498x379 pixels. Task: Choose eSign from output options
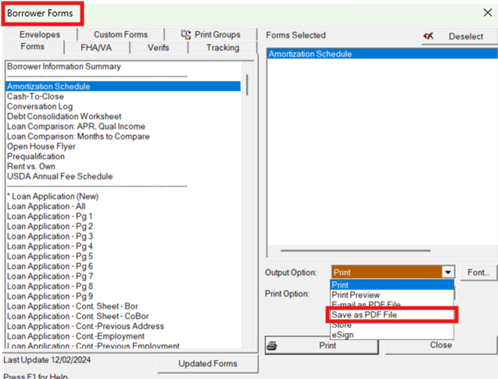pos(392,335)
